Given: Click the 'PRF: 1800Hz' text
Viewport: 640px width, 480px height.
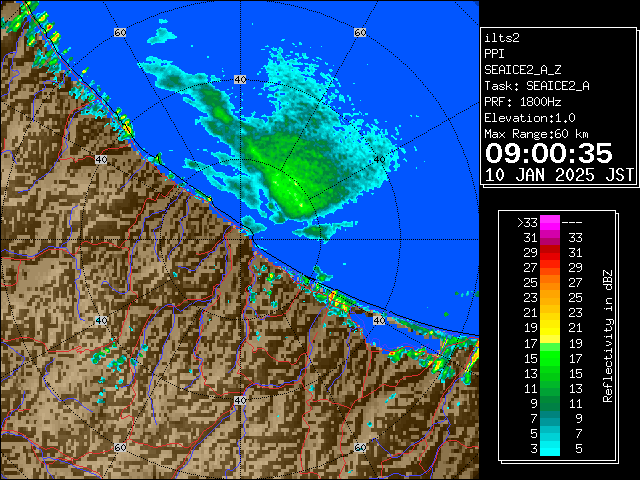Looking at the screenshot, I should (523, 102).
